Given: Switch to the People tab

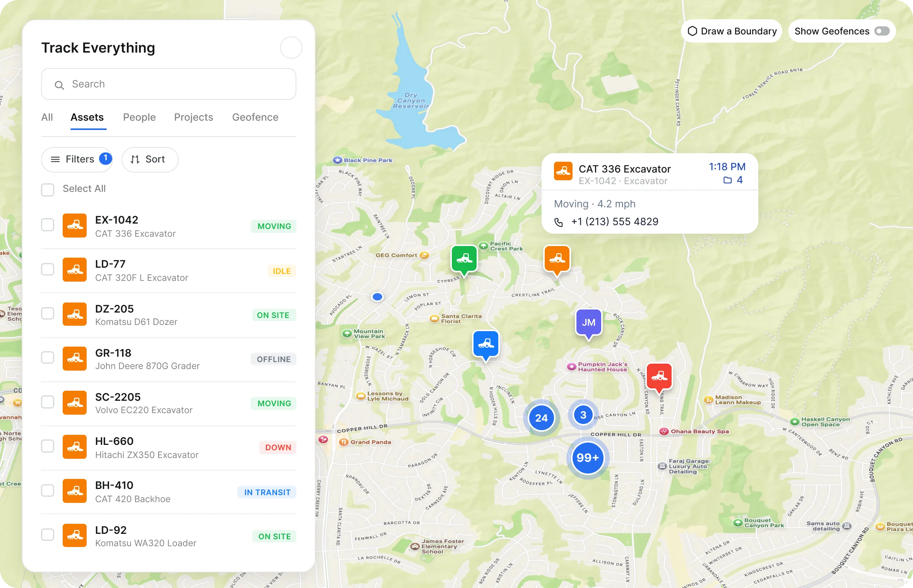Looking at the screenshot, I should click(x=139, y=118).
